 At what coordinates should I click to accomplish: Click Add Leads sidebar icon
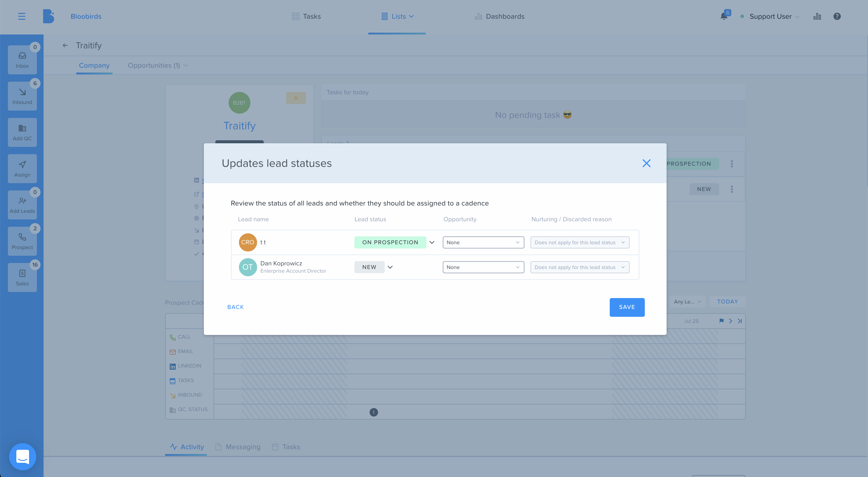coord(22,205)
